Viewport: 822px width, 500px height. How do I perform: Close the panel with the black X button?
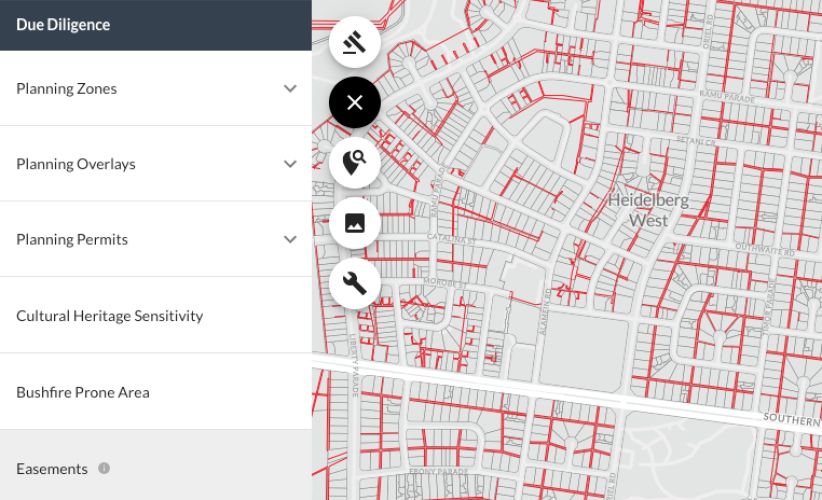355,102
